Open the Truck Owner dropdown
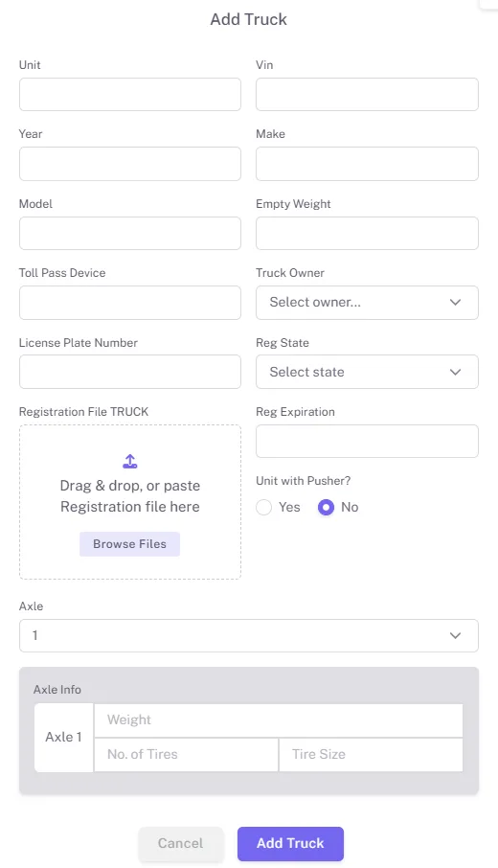498x868 pixels. pos(367,302)
